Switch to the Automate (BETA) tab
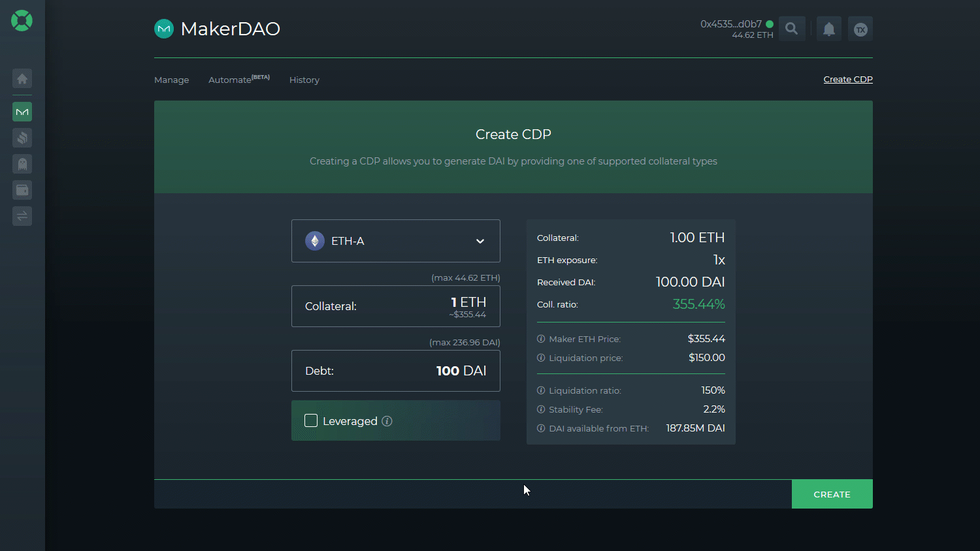This screenshot has width=980, height=551. coord(239,79)
